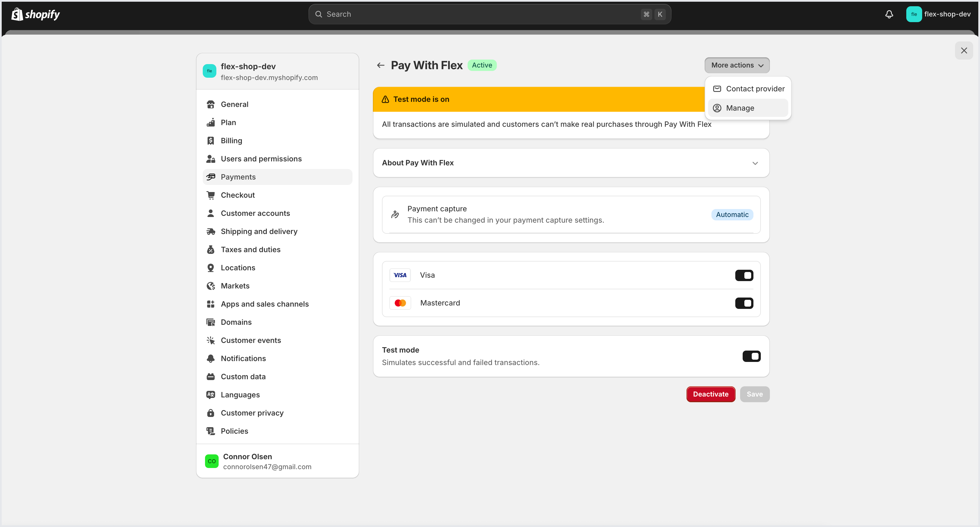980x527 pixels.
Task: Turn off the Test mode toggle
Action: coord(751,356)
